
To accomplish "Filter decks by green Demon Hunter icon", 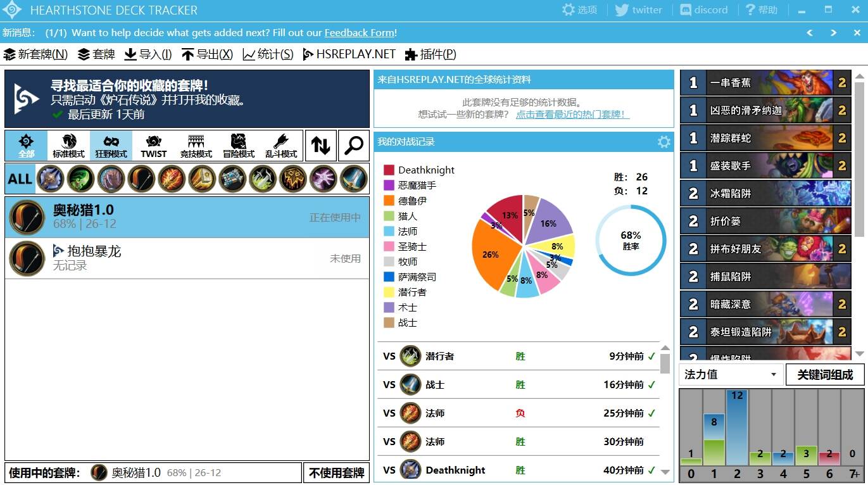I will pos(80,179).
